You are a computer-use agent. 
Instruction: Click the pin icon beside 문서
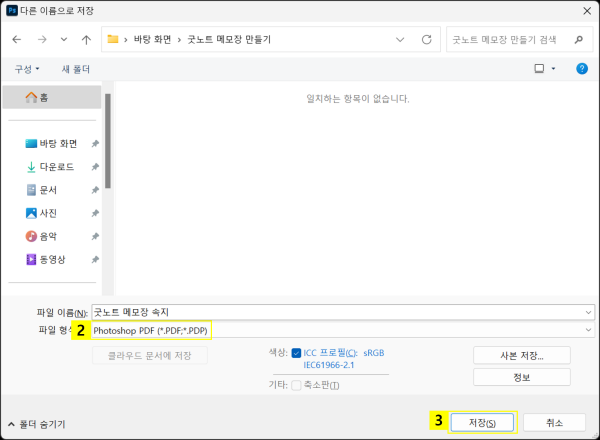95,190
